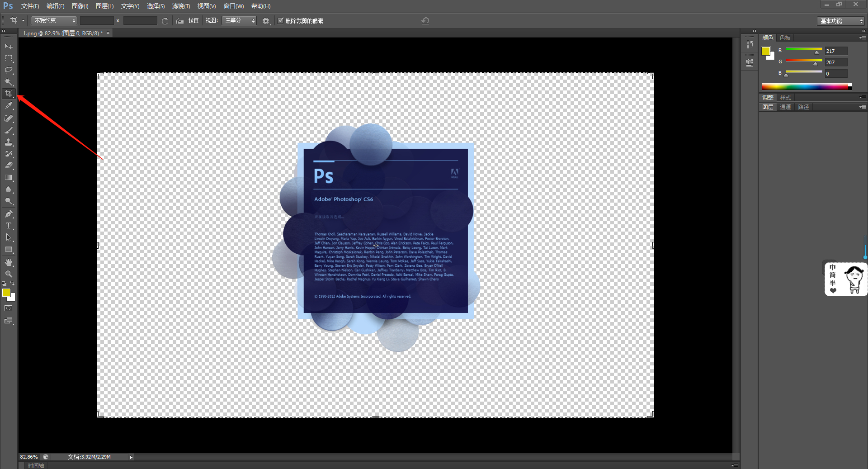Screen dimensions: 868x469
Task: Swap foreground and background colors
Action: pos(13,284)
